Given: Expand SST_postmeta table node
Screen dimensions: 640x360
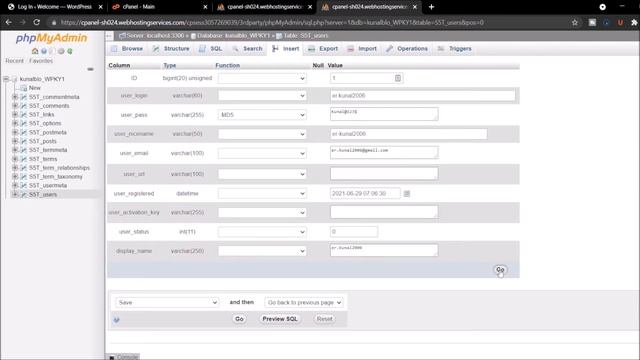Looking at the screenshot, I should pyautogui.click(x=15, y=132).
